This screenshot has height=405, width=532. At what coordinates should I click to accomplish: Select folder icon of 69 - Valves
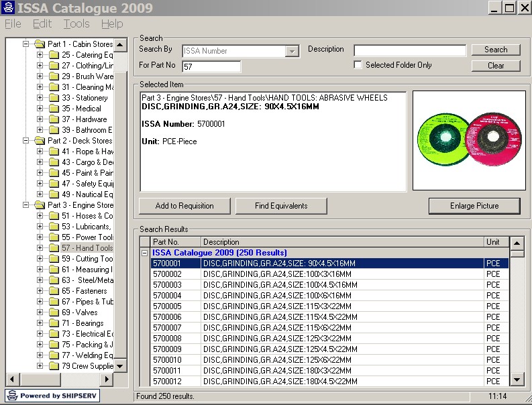point(54,312)
